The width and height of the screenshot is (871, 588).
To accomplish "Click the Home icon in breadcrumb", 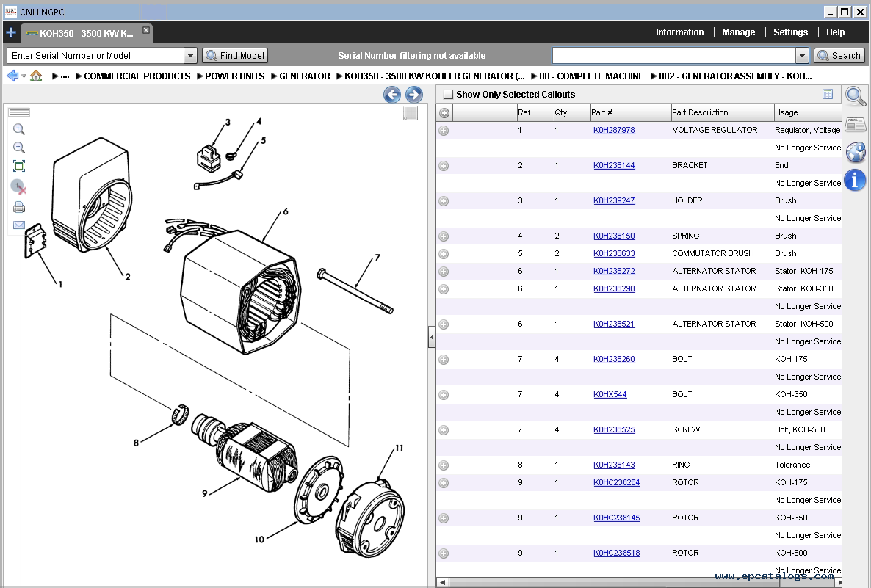I will pyautogui.click(x=36, y=76).
